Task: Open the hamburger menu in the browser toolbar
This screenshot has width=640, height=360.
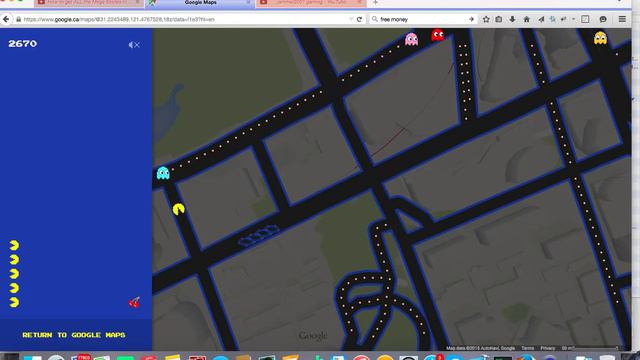Action: point(622,19)
